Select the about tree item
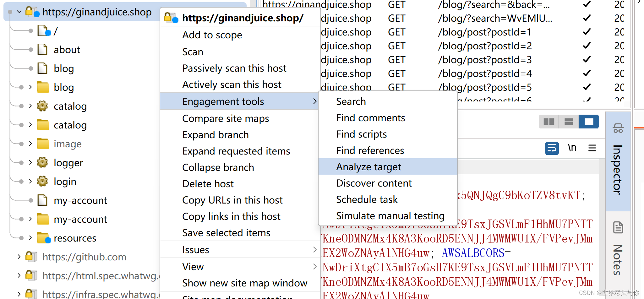The height and width of the screenshot is (299, 644). (67, 50)
